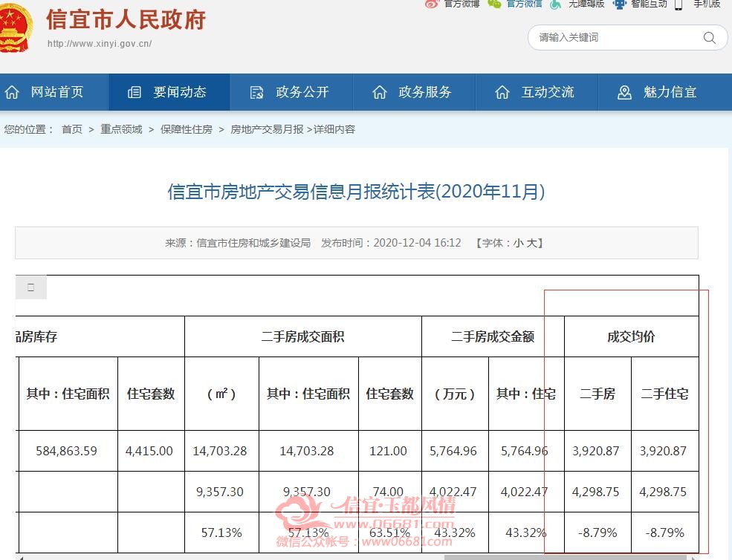Click 重点领域 in the breadcrumb
This screenshot has width=732, height=560.
pos(121,129)
